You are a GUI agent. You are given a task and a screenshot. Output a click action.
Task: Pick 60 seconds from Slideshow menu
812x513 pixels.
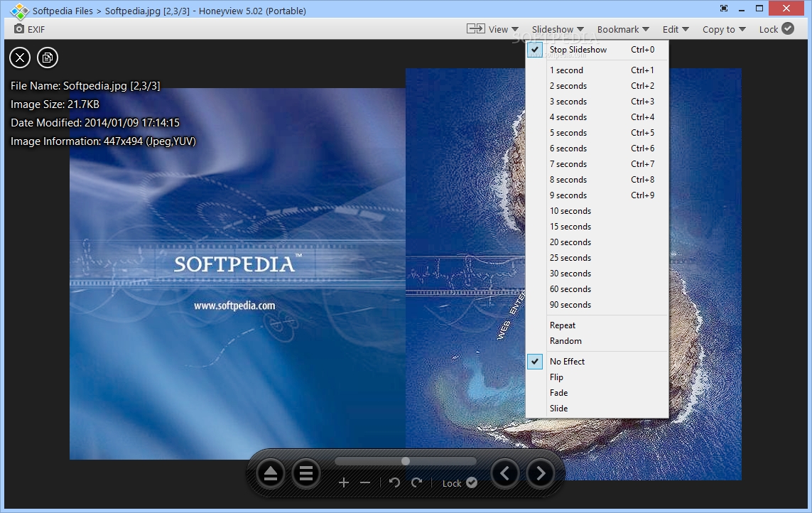597,289
